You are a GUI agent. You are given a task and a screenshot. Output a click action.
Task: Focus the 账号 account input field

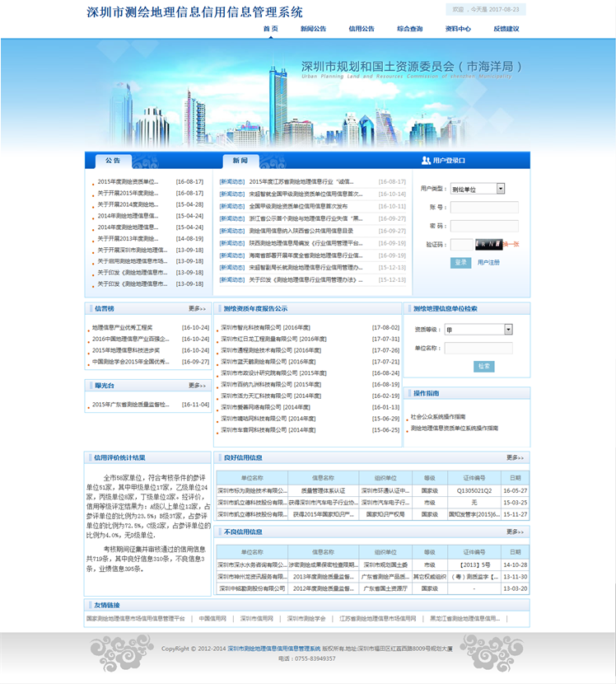[484, 208]
